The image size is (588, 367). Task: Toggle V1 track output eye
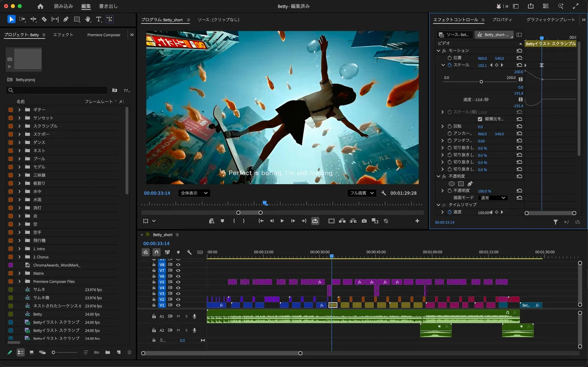[x=178, y=305]
